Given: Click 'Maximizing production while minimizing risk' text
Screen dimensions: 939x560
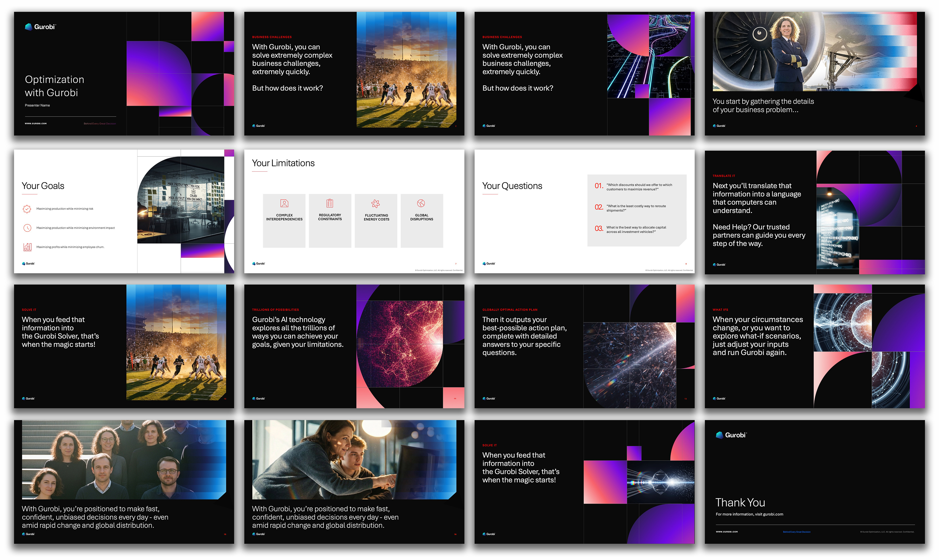Looking at the screenshot, I should [x=65, y=209].
